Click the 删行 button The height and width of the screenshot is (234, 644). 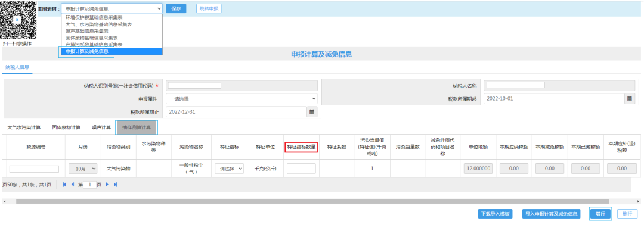(x=627, y=214)
